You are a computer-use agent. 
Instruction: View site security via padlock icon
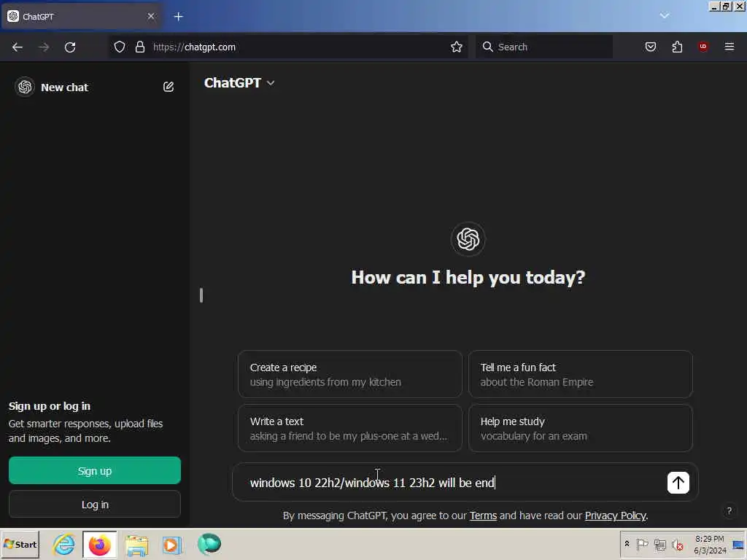(x=139, y=47)
